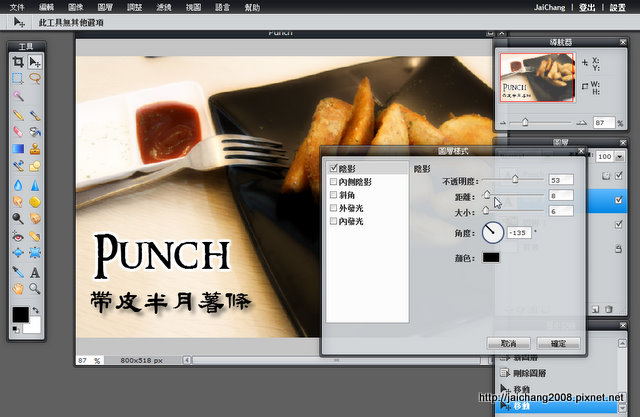Enable the 斜角 bevel checkbox
This screenshot has height=417, width=640.
pos(333,195)
